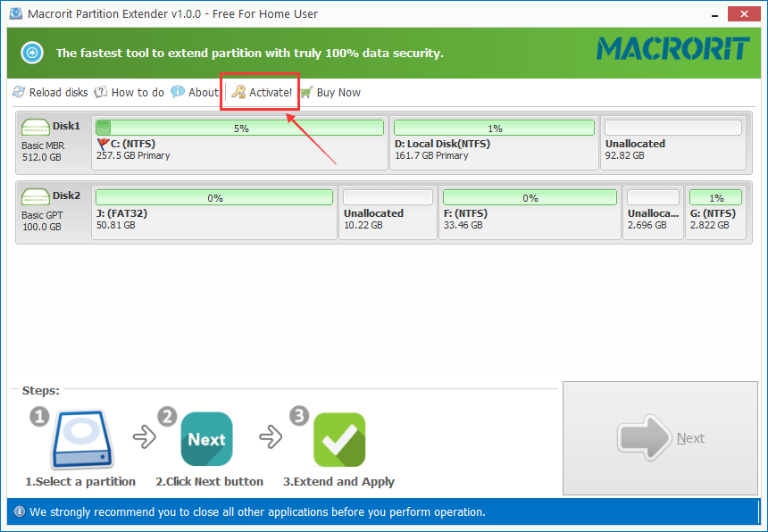Select the Disk2 drive icon
Image resolution: width=768 pixels, height=532 pixels.
36,196
